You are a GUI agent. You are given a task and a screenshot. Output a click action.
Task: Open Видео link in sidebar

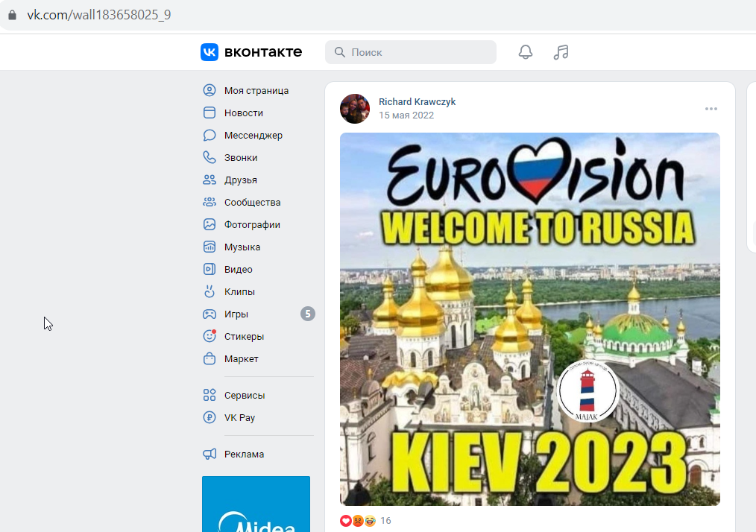[238, 270]
